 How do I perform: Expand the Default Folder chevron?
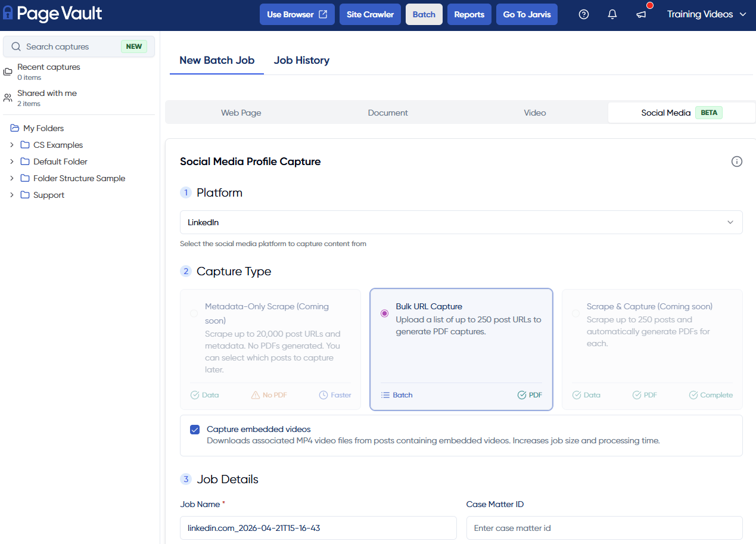[11, 161]
